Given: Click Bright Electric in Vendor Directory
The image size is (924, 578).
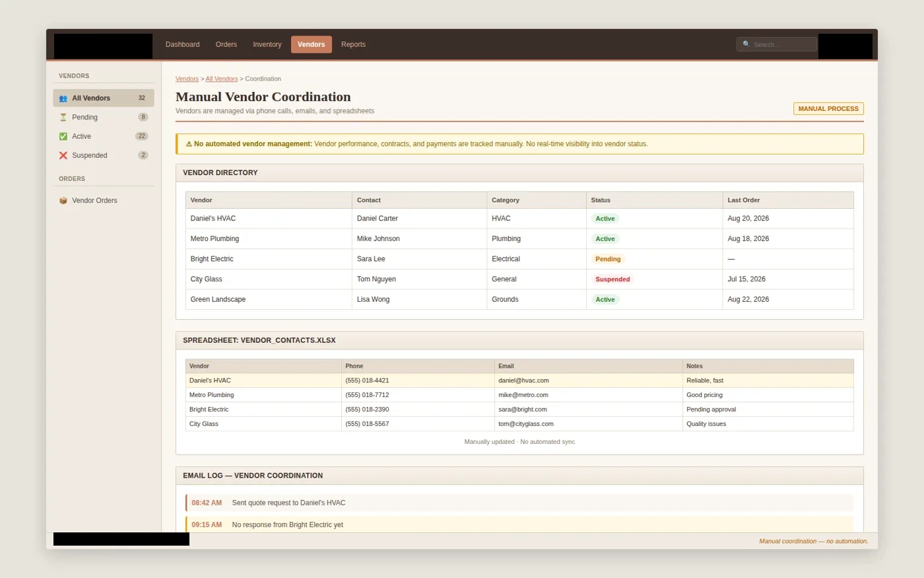Looking at the screenshot, I should 212,259.
